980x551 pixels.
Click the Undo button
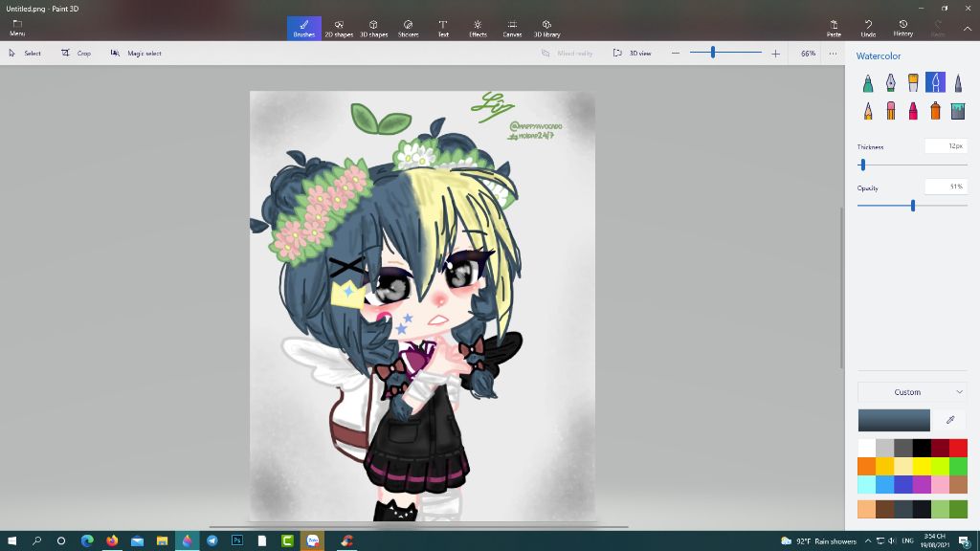click(868, 28)
